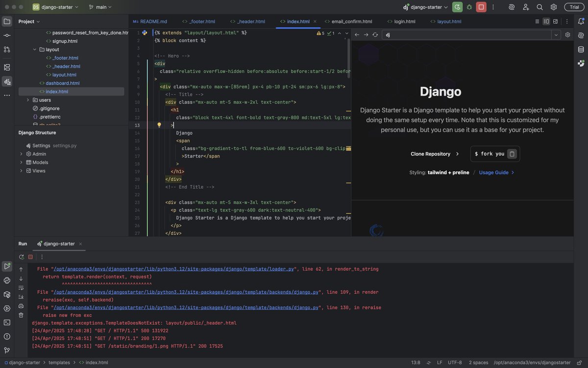Viewport: 588px width, 368px height.
Task: Close the index.html editor tab
Action: [315, 22]
